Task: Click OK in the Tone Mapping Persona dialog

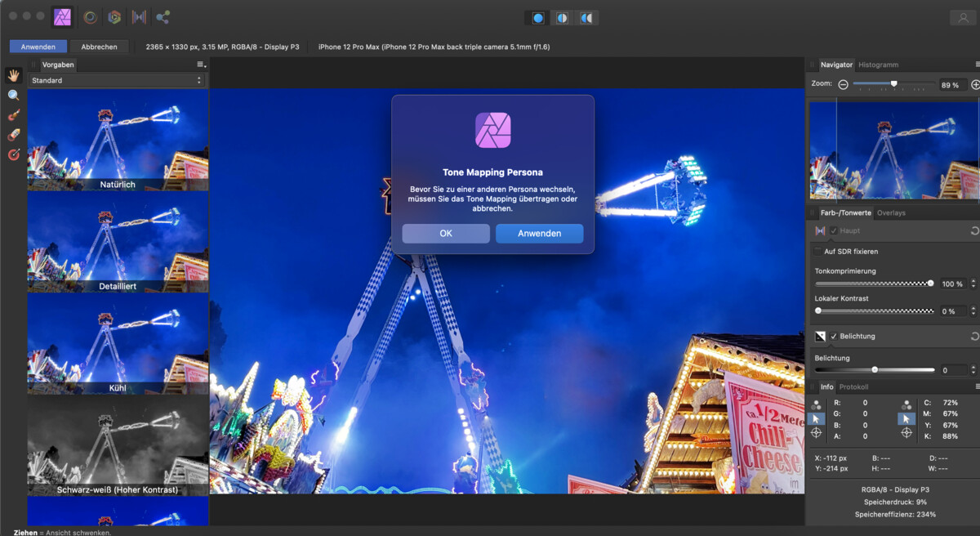Action: 445,234
